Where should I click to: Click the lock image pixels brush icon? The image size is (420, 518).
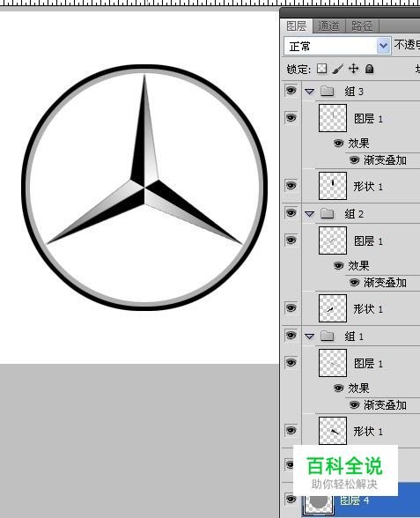(337, 69)
